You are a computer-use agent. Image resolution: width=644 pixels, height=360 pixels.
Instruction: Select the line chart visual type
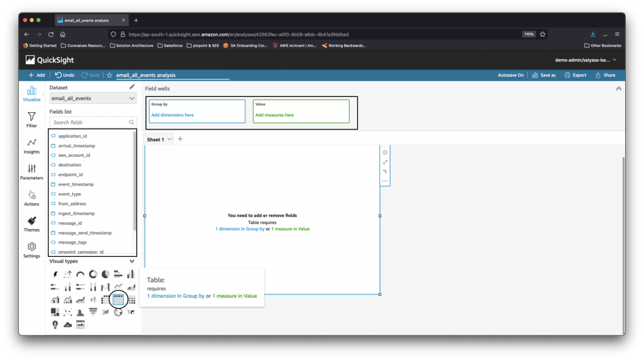click(x=118, y=287)
